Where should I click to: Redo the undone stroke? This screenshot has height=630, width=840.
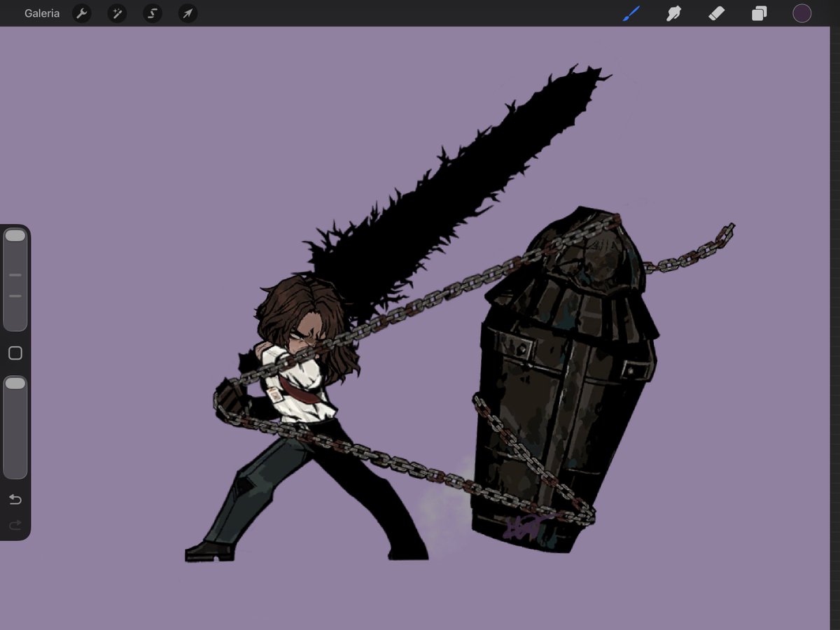tap(15, 525)
